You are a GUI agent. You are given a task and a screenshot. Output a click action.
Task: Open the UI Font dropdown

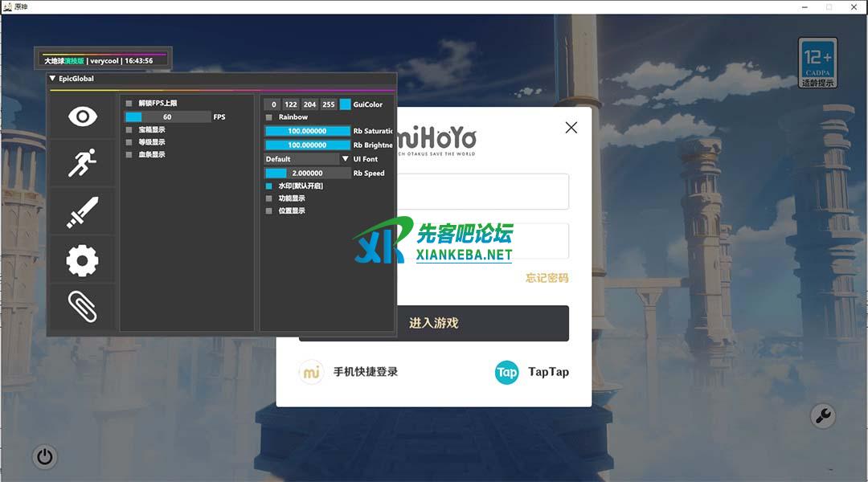point(307,159)
